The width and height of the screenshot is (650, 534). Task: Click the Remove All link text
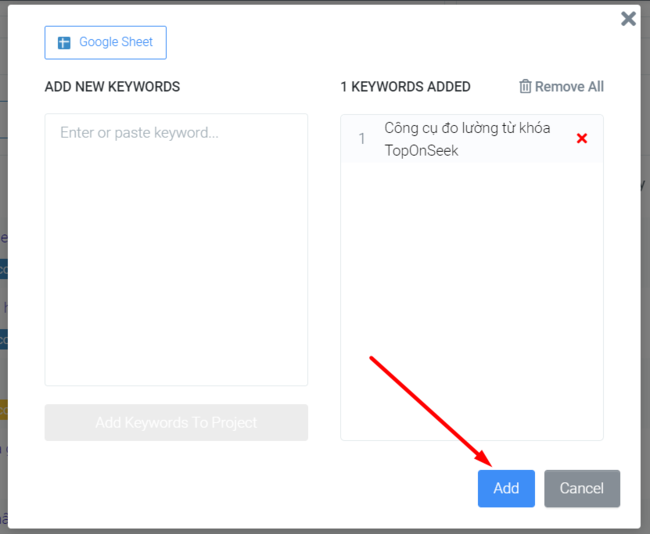(x=569, y=87)
